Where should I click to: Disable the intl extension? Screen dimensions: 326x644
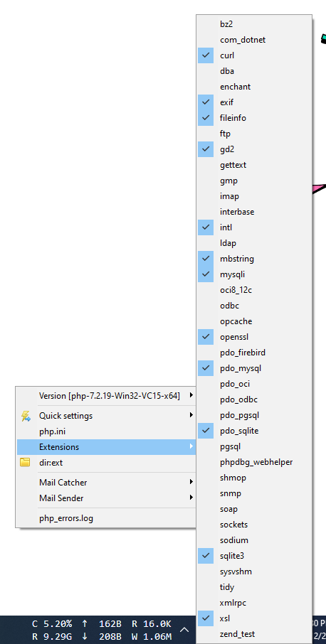(x=254, y=227)
